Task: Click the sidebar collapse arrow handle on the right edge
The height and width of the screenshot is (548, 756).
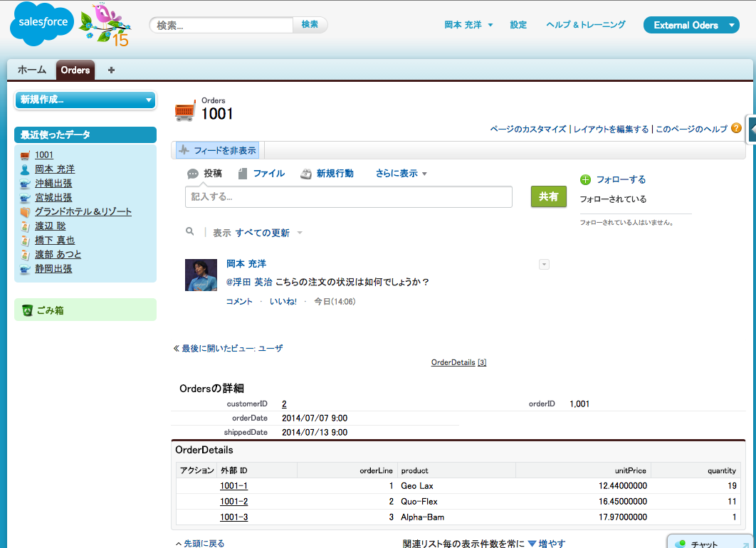Action: [752, 129]
